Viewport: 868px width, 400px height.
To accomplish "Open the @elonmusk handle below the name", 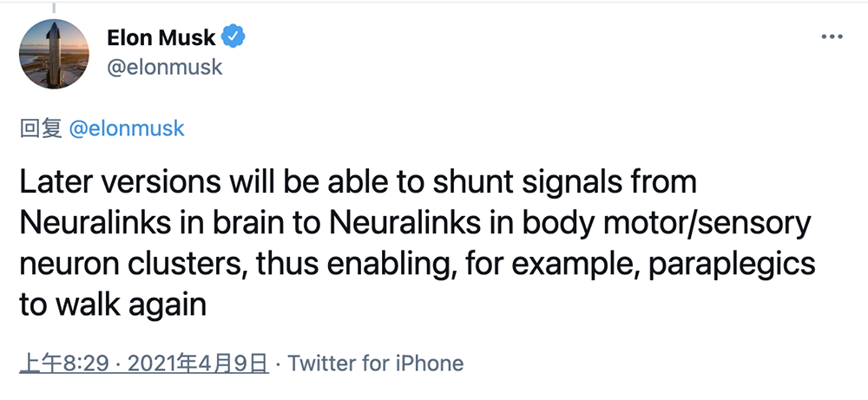I will point(164,67).
